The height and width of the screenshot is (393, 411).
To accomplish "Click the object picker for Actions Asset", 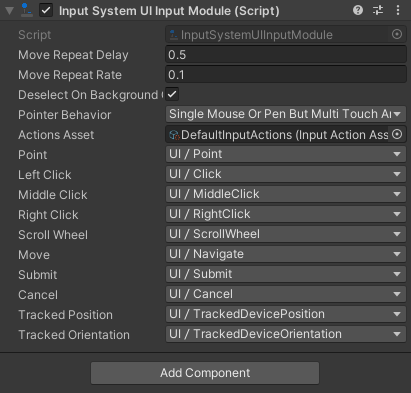I will tap(397, 134).
